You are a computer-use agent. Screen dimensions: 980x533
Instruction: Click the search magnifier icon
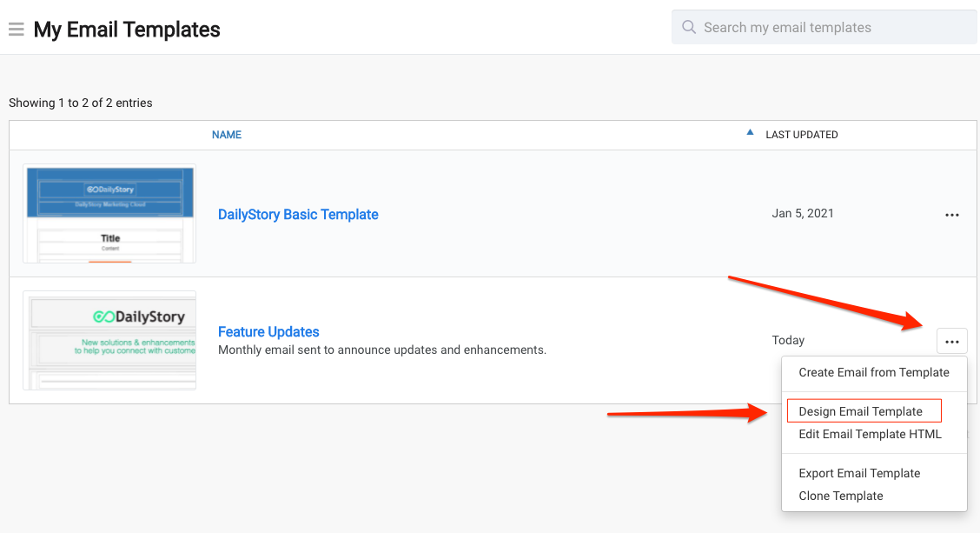tap(689, 27)
